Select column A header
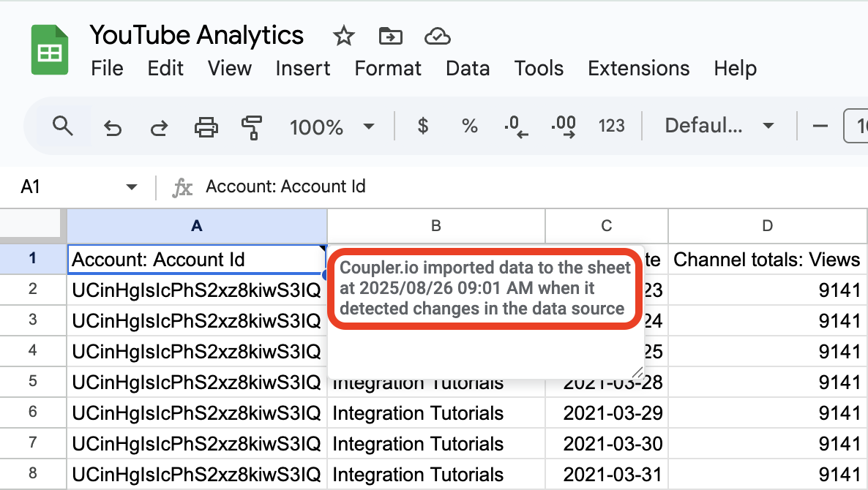This screenshot has height=490, width=868. [197, 226]
